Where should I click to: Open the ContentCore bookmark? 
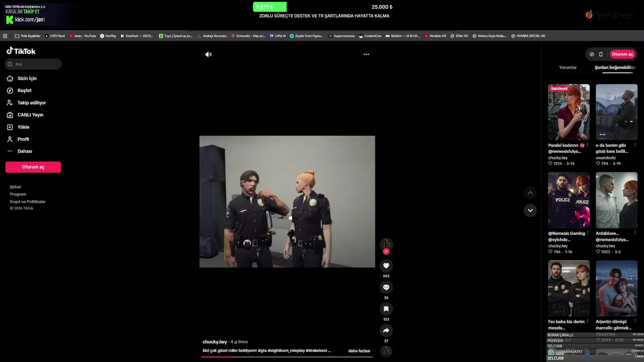[x=370, y=36]
